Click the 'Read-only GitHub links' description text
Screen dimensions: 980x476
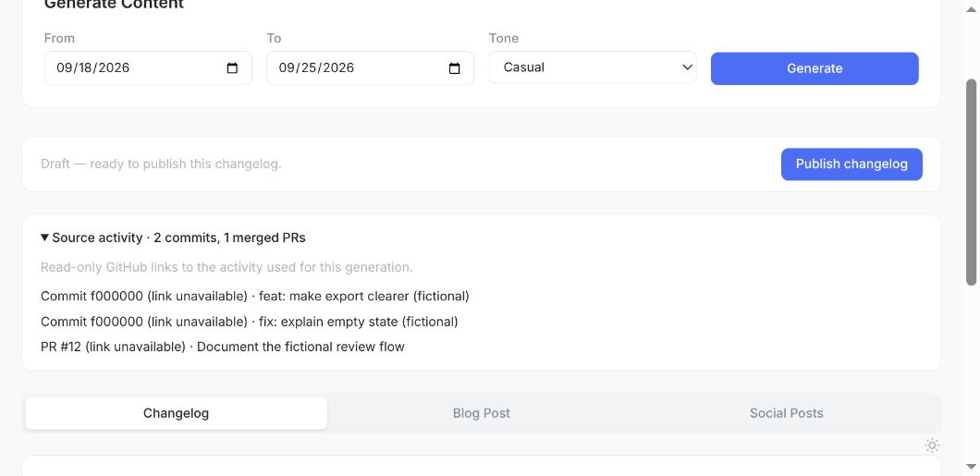[227, 267]
